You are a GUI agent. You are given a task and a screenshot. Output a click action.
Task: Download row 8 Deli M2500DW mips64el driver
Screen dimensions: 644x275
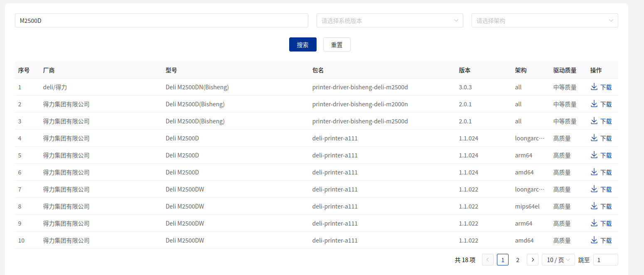(601, 206)
